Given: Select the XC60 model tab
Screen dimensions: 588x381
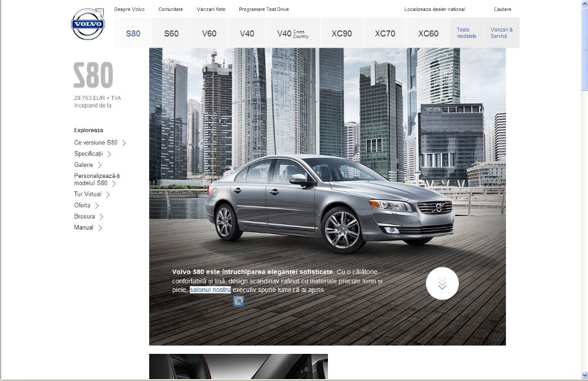Looking at the screenshot, I should [x=428, y=34].
